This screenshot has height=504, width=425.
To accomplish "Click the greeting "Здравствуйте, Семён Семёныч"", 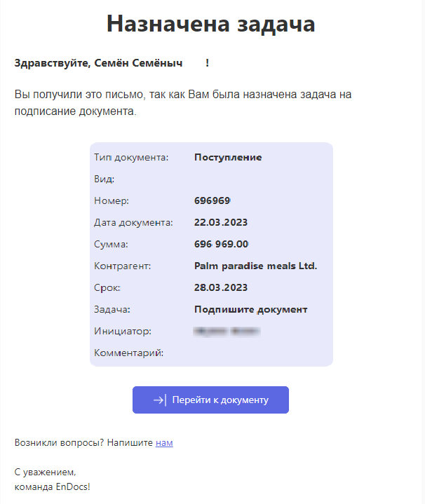I will coord(98,63).
